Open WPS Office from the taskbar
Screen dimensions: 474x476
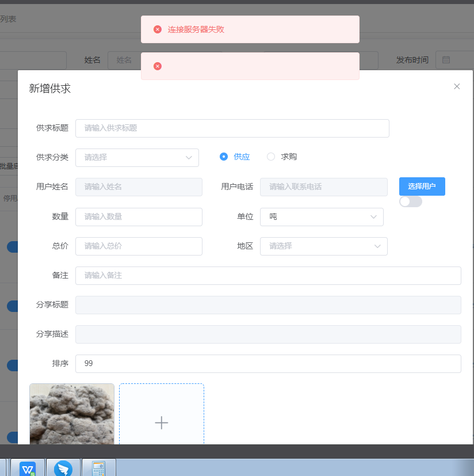[x=28, y=468]
